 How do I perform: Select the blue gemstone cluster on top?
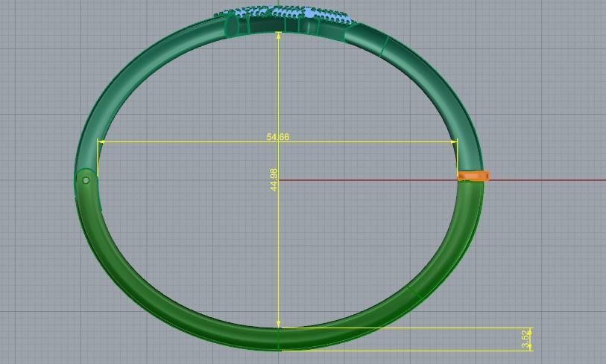point(285,15)
